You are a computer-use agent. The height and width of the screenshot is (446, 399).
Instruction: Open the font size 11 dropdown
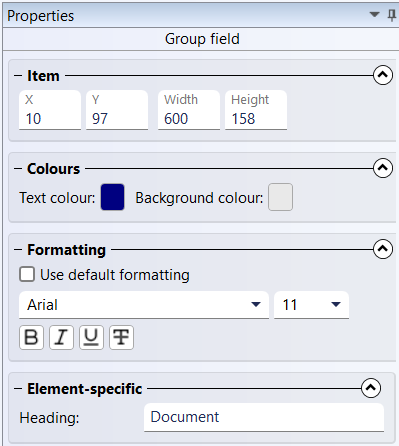[x=311, y=305]
